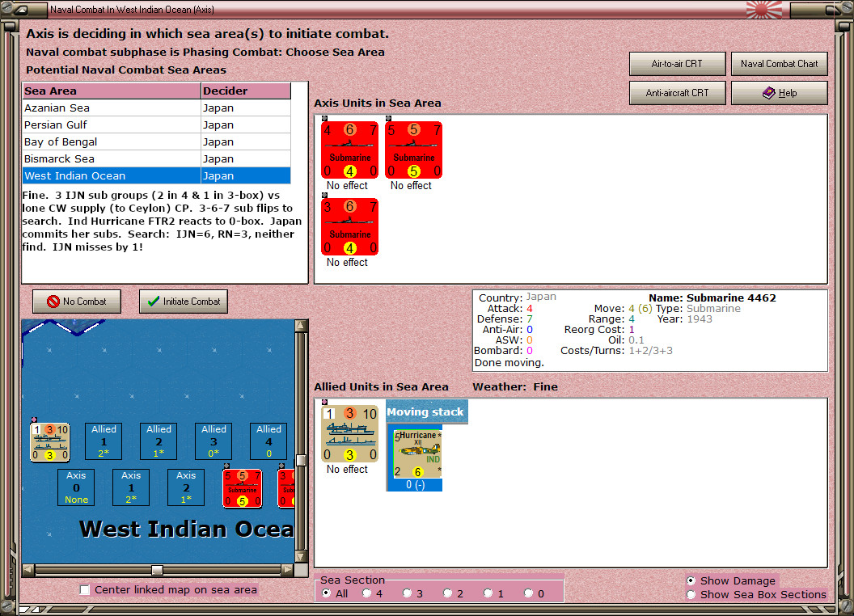The width and height of the screenshot is (854, 616).
Task: Select the Allied convoy counter in Allied units panel
Action: [349, 433]
